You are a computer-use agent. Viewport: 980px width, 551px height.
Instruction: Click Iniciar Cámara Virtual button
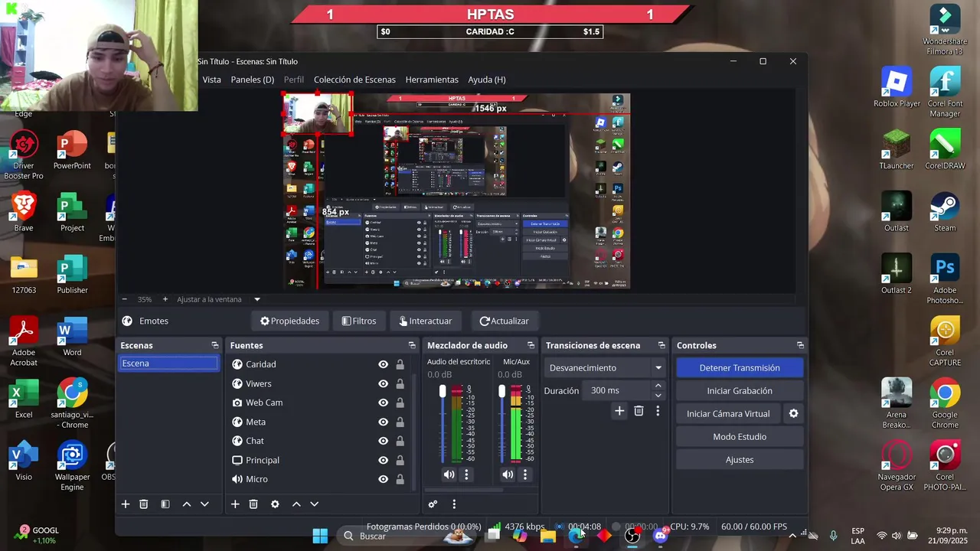click(728, 414)
